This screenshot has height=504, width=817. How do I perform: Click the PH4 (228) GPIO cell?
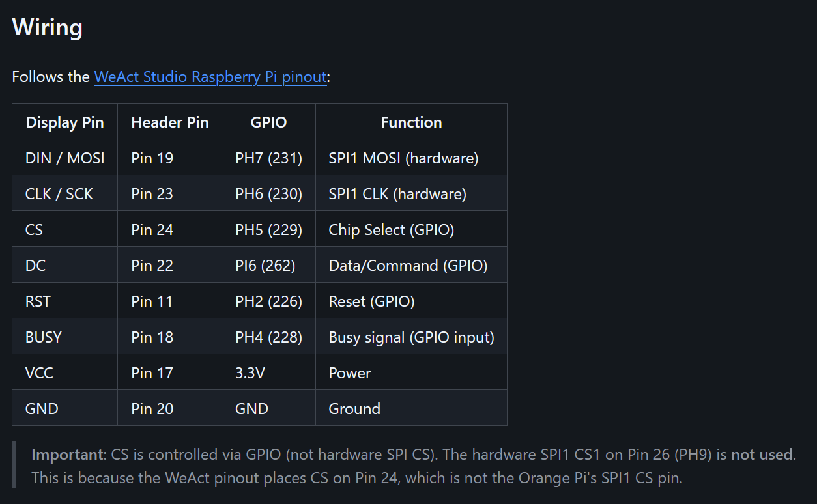coord(268,337)
